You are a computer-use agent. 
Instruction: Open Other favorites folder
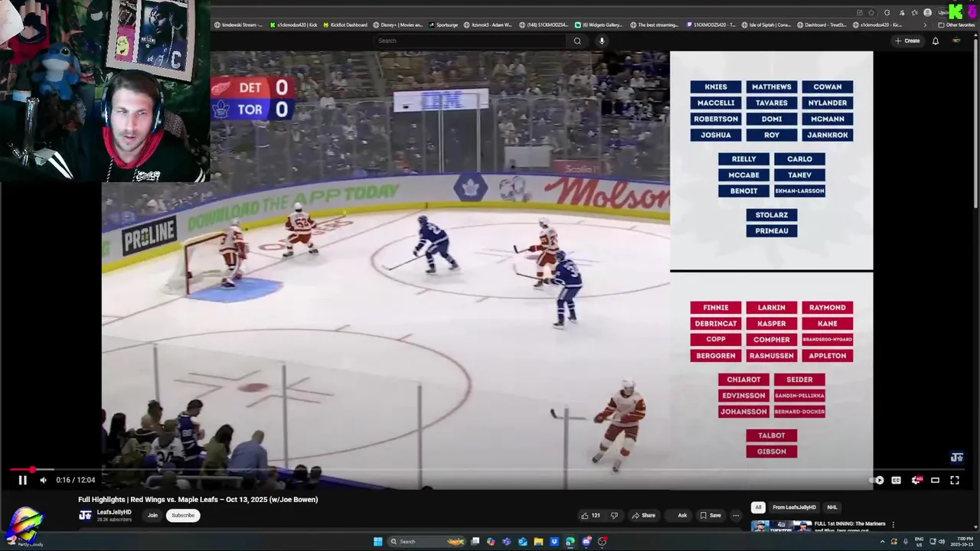(956, 24)
